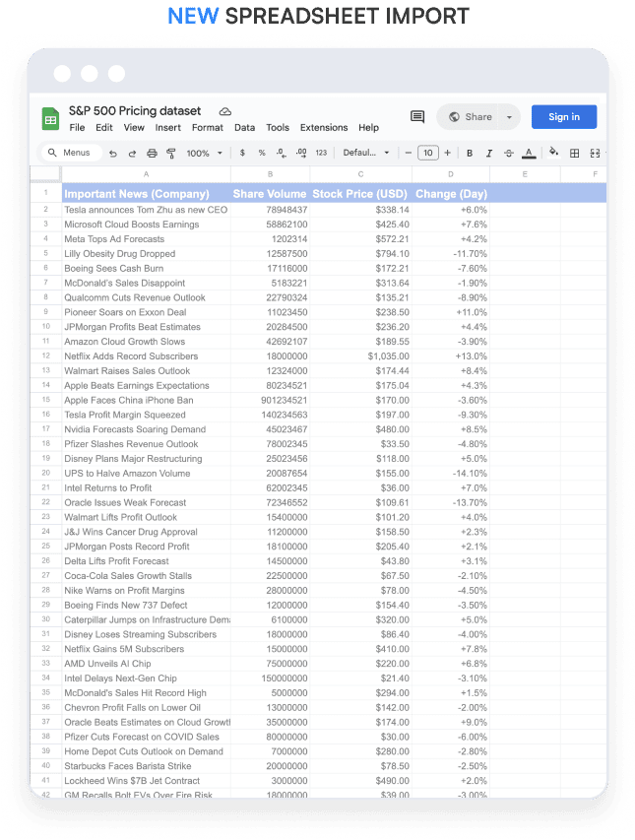Toggle bold formatting

[x=470, y=154]
